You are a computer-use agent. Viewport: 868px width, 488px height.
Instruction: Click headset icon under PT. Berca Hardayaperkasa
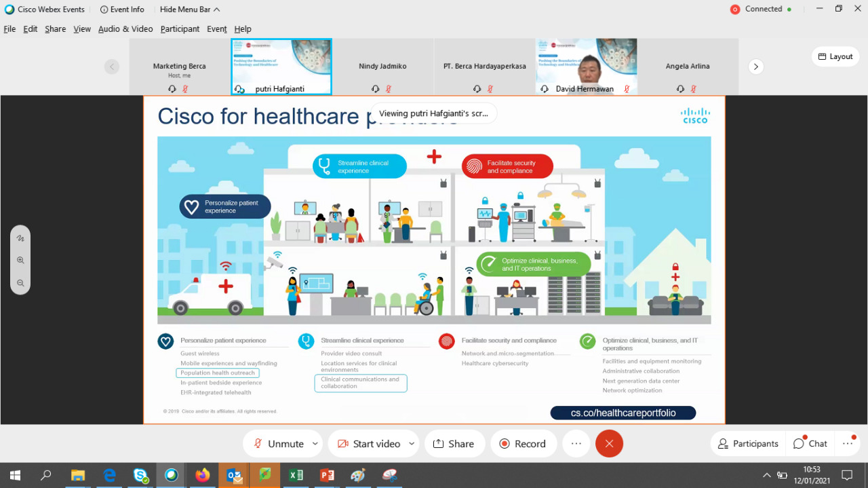click(x=477, y=89)
